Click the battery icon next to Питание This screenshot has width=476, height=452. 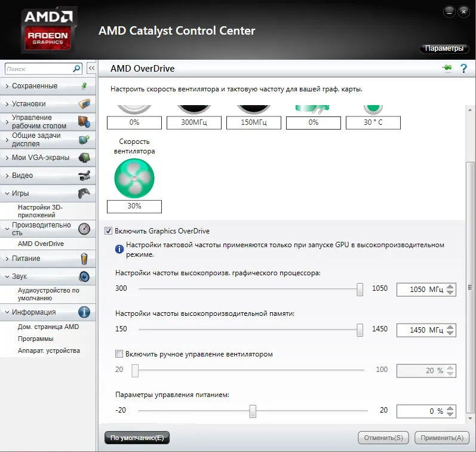tap(84, 259)
